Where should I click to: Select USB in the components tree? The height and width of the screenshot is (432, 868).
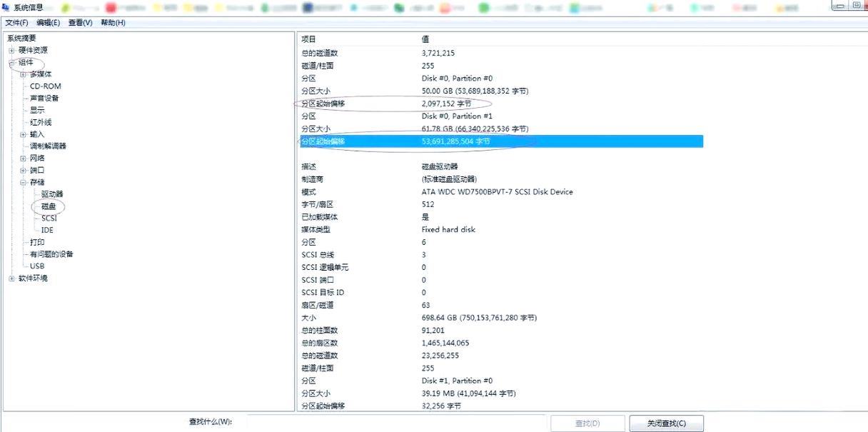coord(38,266)
